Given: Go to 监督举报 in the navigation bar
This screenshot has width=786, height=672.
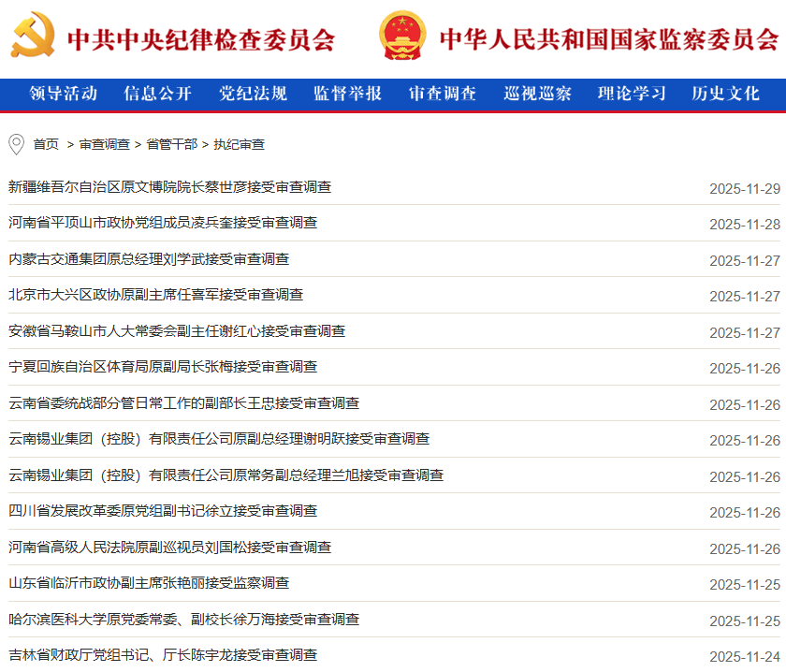Looking at the screenshot, I should [x=347, y=94].
